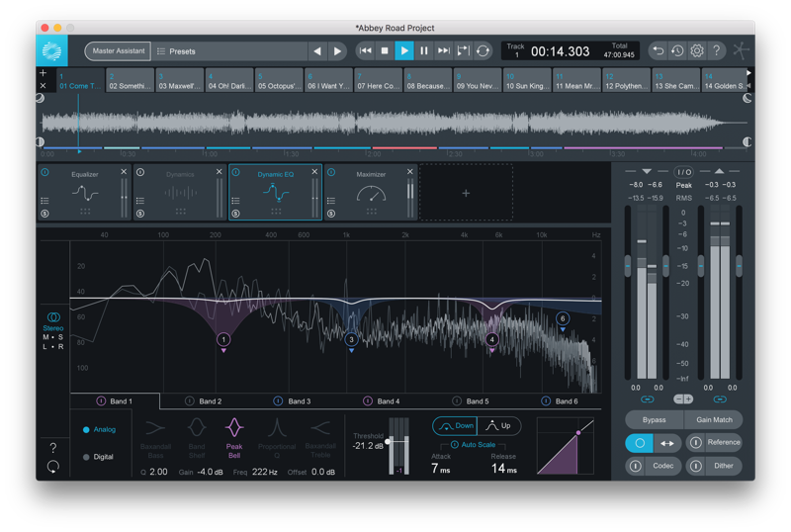Remove track with X icon beside track list
Screen dimensions: 791x532
(x=43, y=86)
